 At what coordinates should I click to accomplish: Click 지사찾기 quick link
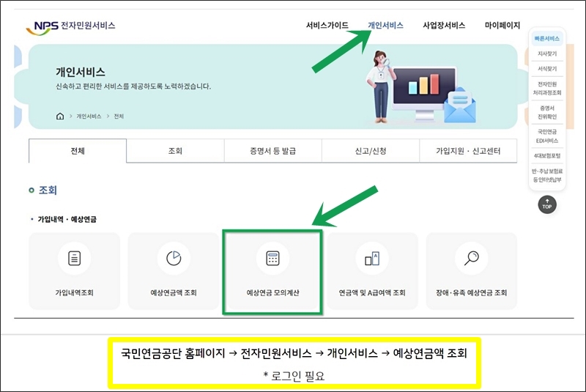coord(546,53)
